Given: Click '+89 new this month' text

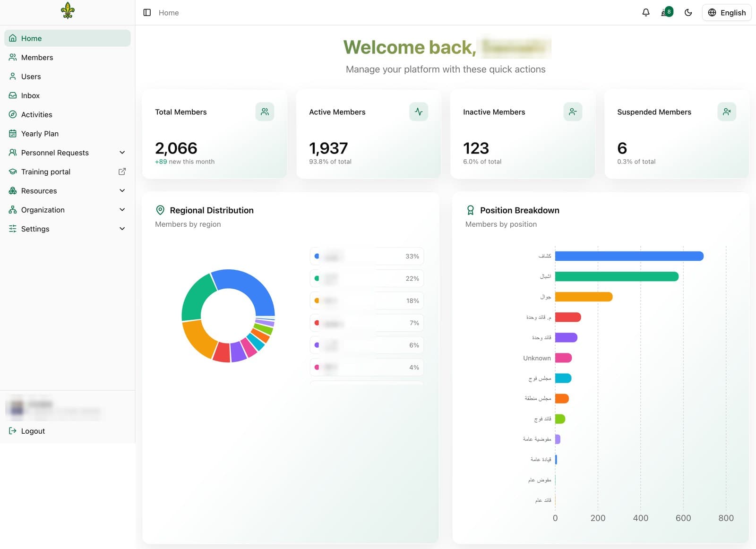Looking at the screenshot, I should click(185, 162).
